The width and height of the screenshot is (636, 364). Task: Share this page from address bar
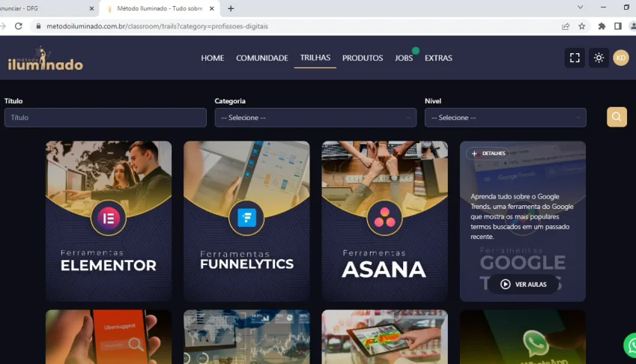(566, 26)
